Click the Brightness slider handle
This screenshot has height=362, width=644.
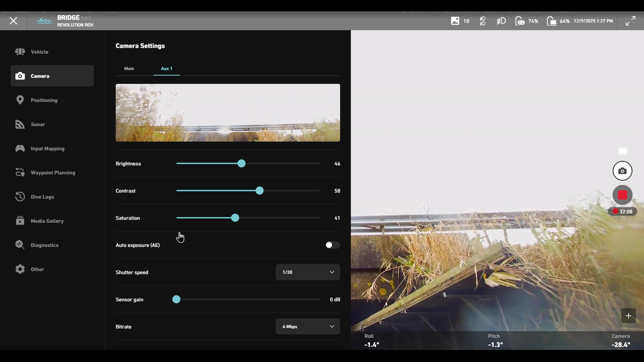point(241,164)
